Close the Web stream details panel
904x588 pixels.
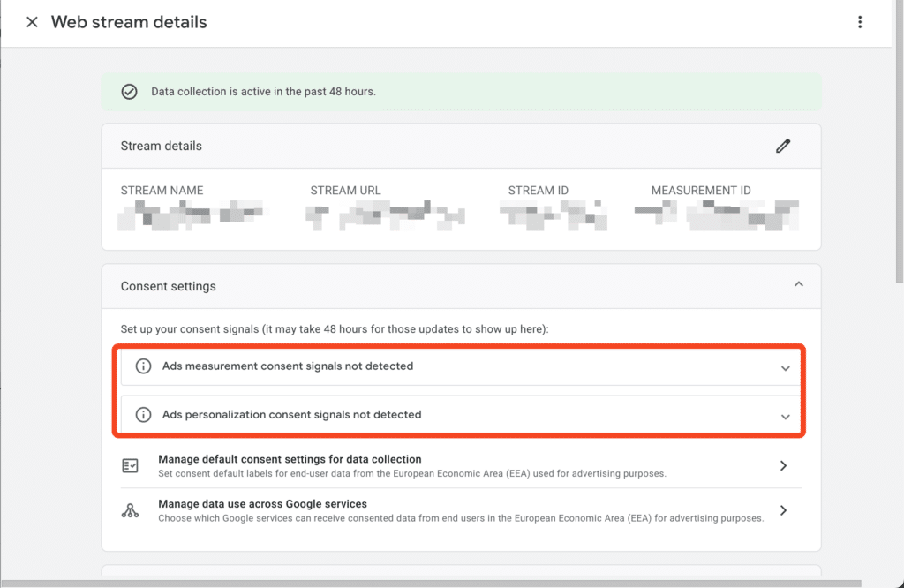pyautogui.click(x=32, y=23)
